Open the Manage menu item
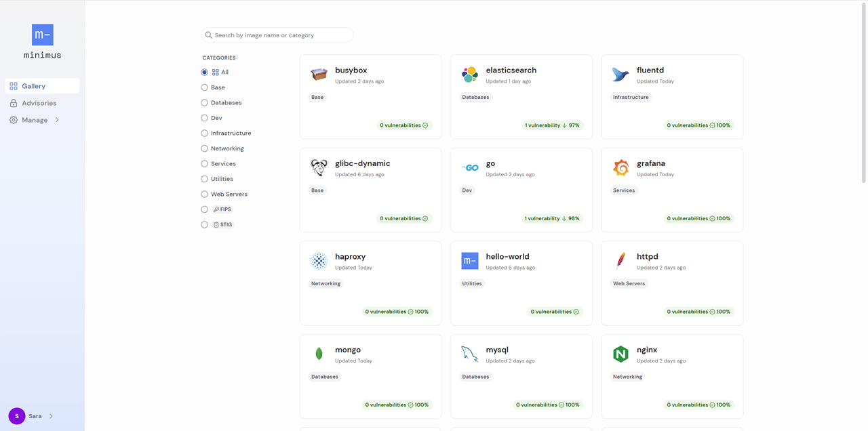This screenshot has height=431, width=868. point(42,120)
